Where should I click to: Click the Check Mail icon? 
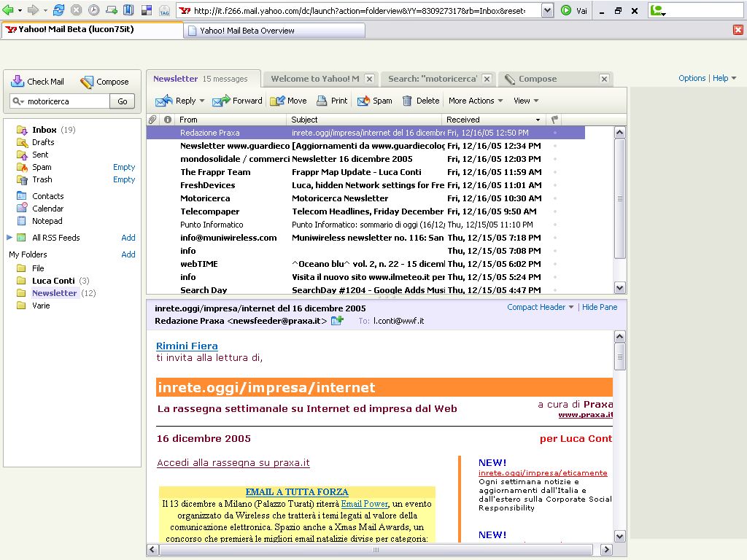pyautogui.click(x=18, y=81)
